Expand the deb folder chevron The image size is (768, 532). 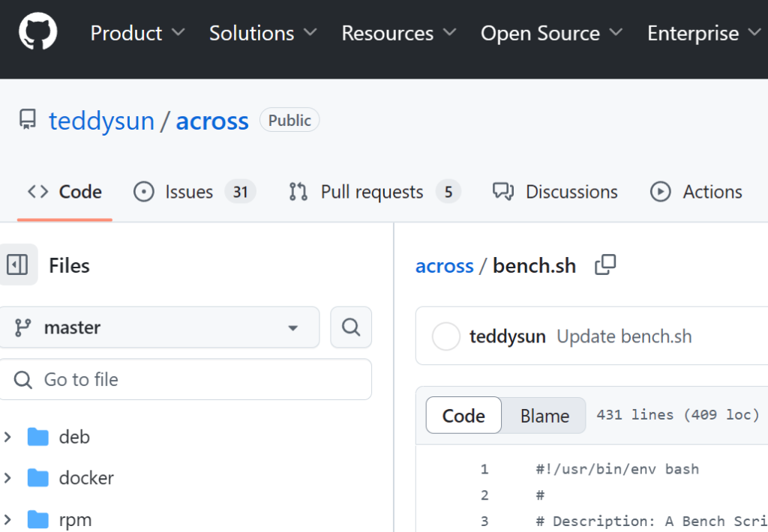(7, 437)
